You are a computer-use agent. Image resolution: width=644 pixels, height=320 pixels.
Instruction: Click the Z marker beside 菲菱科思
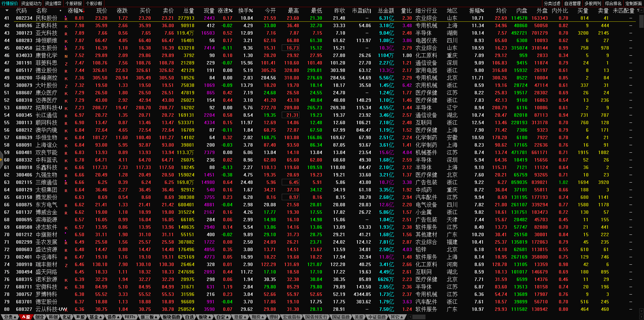[x=66, y=63]
